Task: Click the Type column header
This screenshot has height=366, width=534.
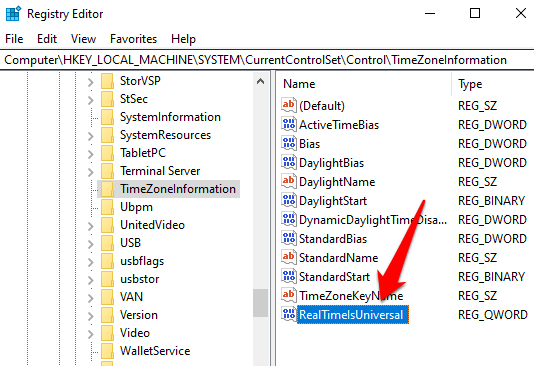Action: [493, 84]
